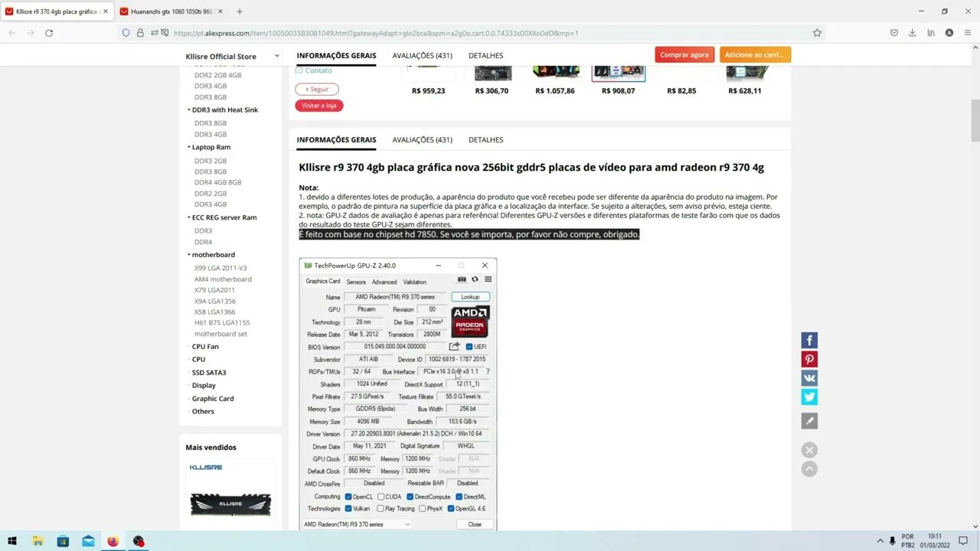Open the Save to Pocket icon
This screenshot has height=551, width=980.
(894, 33)
